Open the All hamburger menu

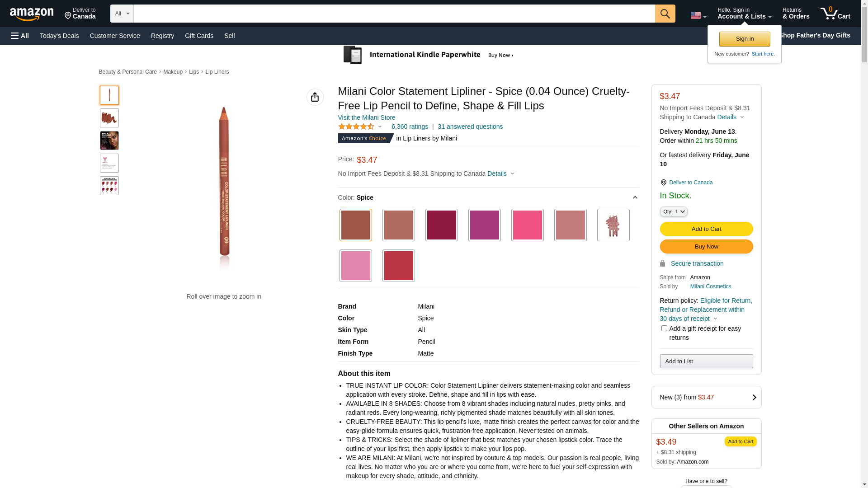click(x=20, y=36)
